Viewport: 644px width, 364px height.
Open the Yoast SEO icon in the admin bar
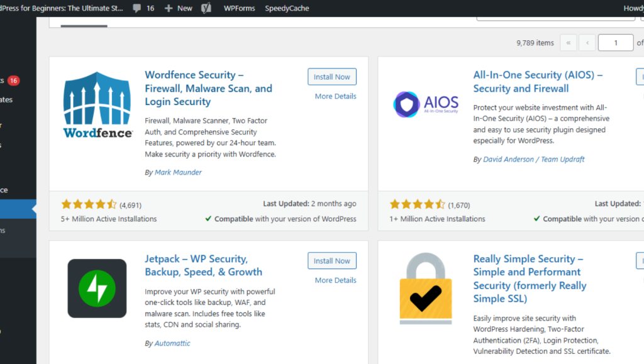[x=206, y=8]
